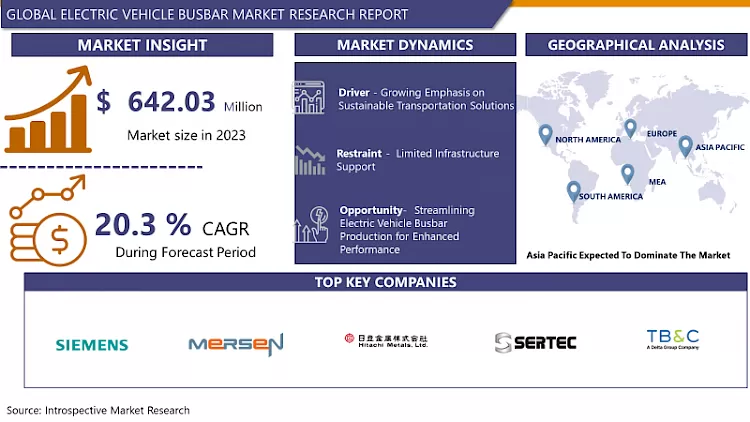The height and width of the screenshot is (422, 750).
Task: Click the Siemens logo
Action: click(92, 345)
